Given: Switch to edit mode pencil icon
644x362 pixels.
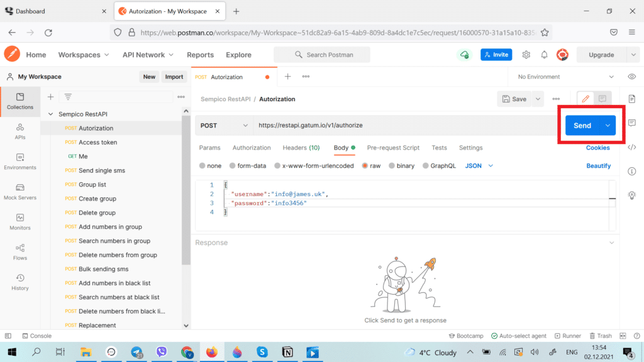Looking at the screenshot, I should click(x=586, y=99).
